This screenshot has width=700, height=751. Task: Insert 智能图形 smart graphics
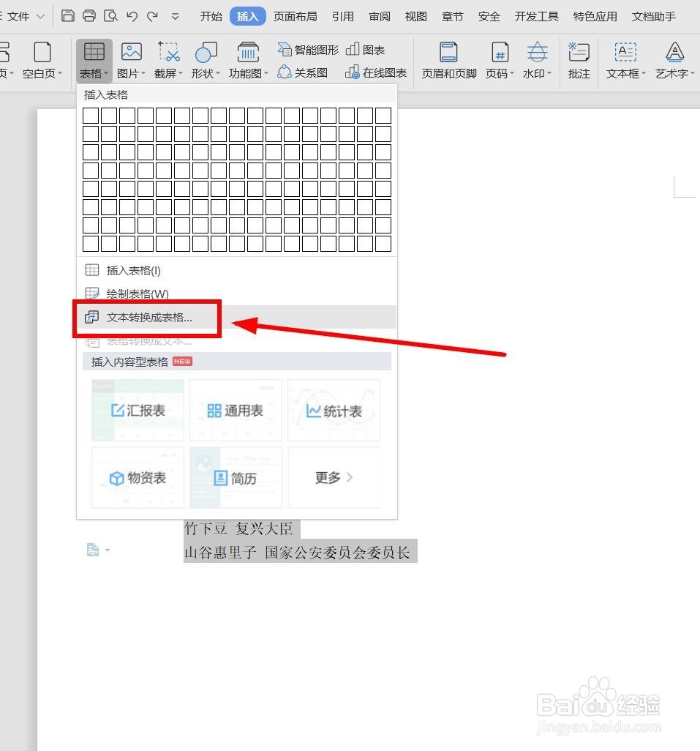pyautogui.click(x=308, y=49)
